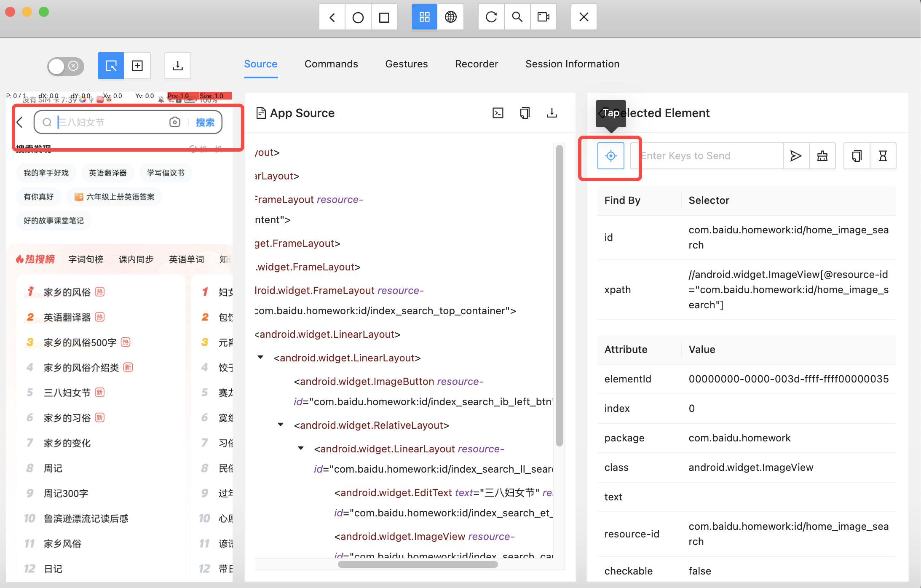Collapse the index_search_ll LinearLayout node
921x588 pixels.
pos(300,448)
